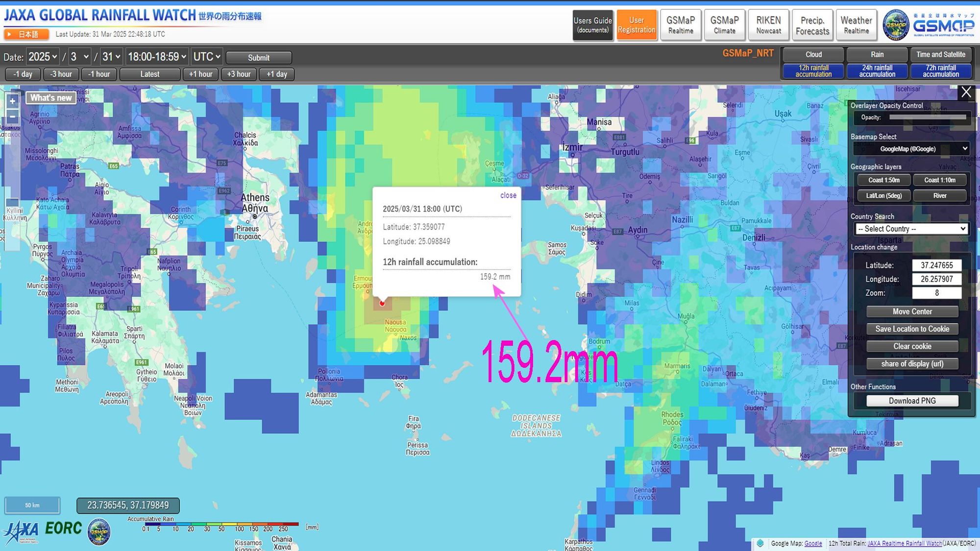Go to GSMaP Climate

[x=724, y=25]
